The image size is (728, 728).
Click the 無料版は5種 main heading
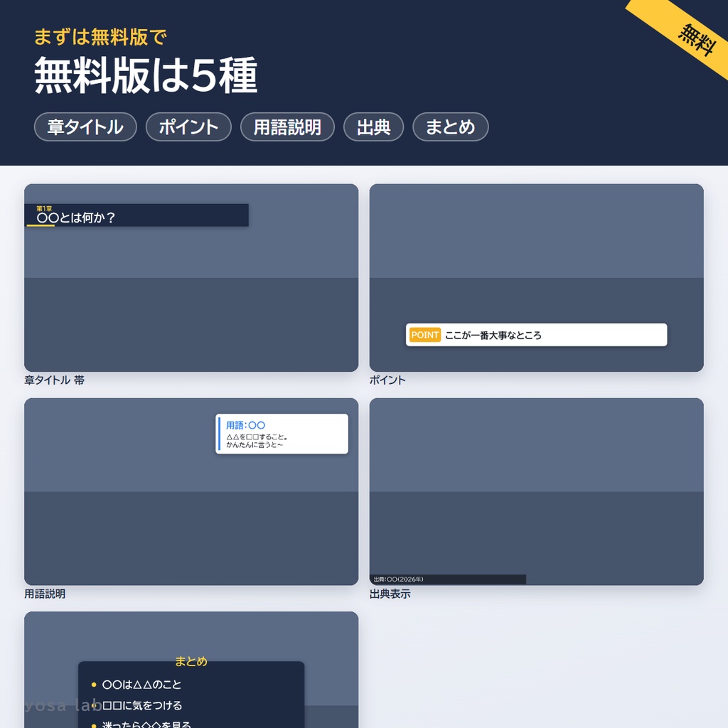click(x=146, y=75)
